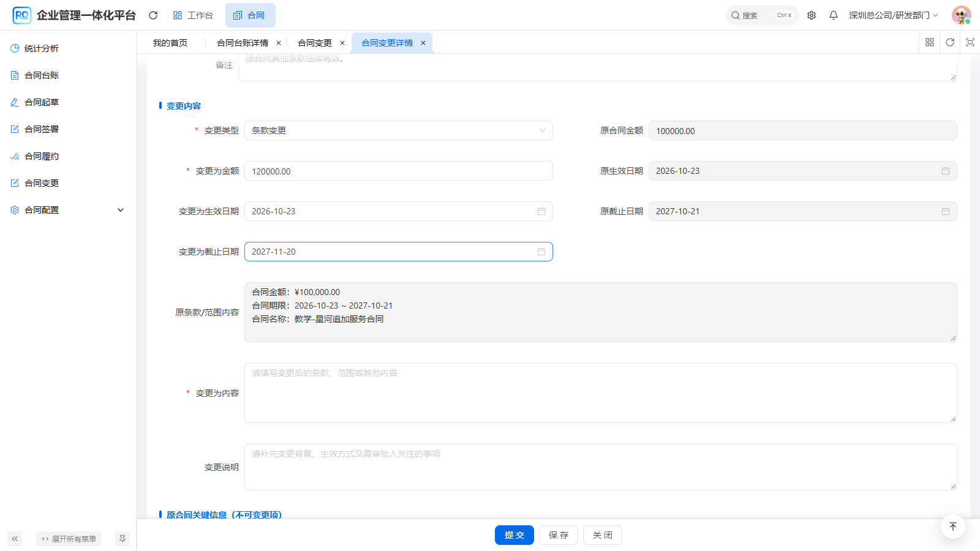Close the 合同变更 tab
Viewport: 980px width, 551px height.
342,43
